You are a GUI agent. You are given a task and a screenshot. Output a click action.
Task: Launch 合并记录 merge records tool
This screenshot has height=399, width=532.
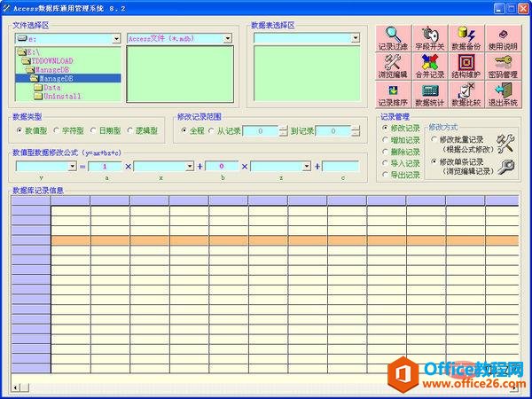coord(430,67)
